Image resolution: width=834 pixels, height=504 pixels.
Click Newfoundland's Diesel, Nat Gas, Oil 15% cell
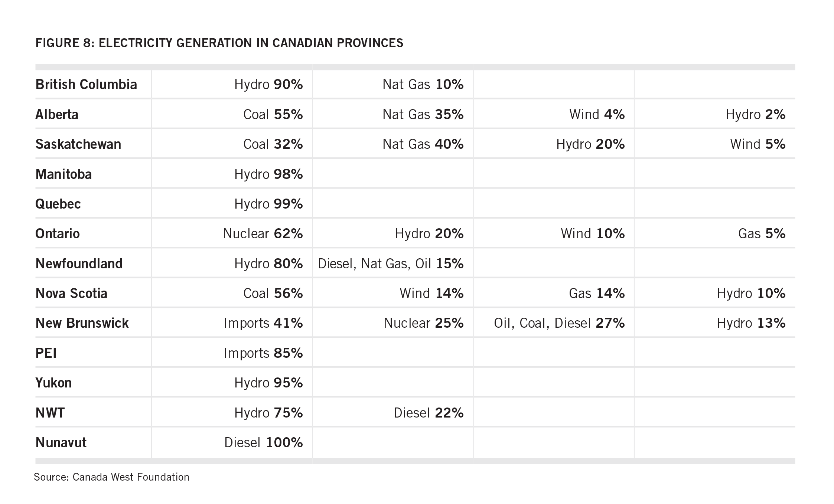click(391, 264)
